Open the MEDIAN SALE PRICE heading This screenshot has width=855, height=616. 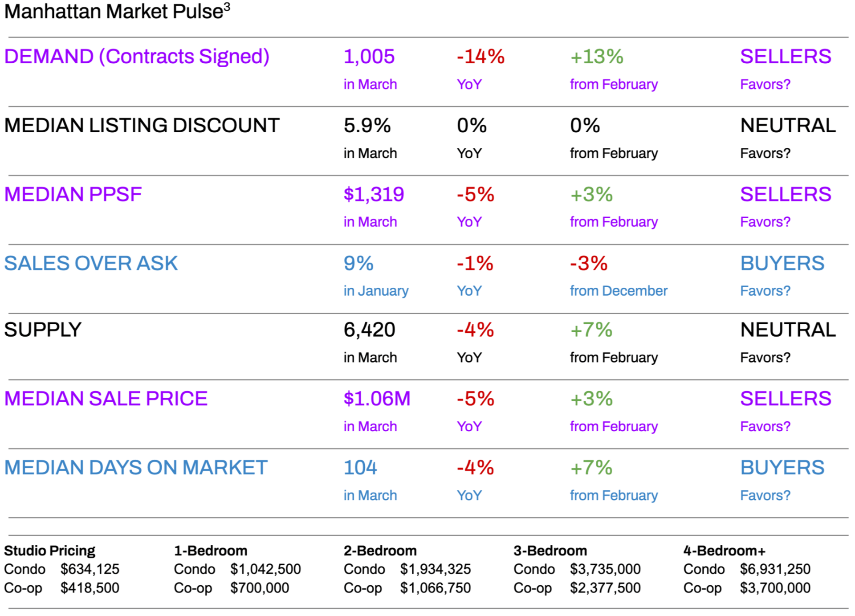click(106, 399)
